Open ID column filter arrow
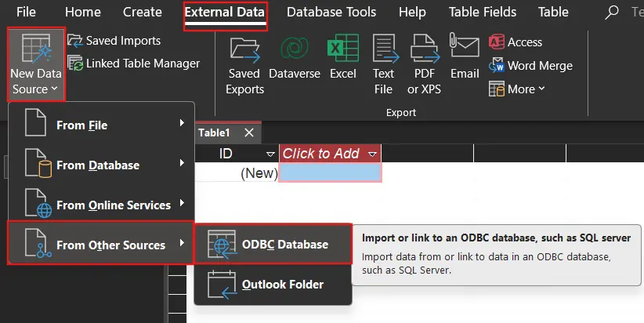 270,154
